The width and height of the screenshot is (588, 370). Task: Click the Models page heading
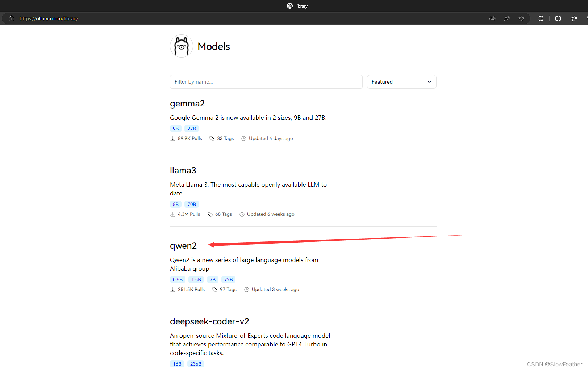214,46
